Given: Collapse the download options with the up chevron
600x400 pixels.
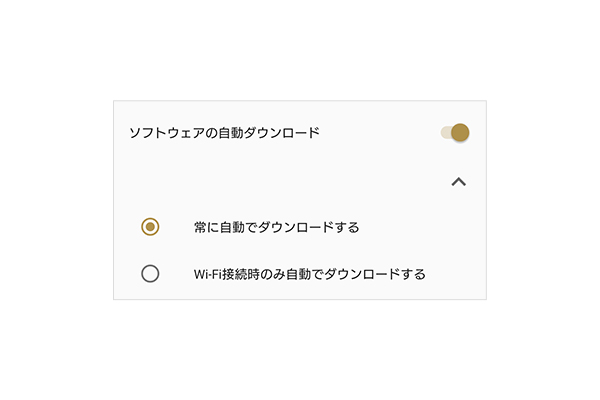Looking at the screenshot, I should click(x=459, y=182).
